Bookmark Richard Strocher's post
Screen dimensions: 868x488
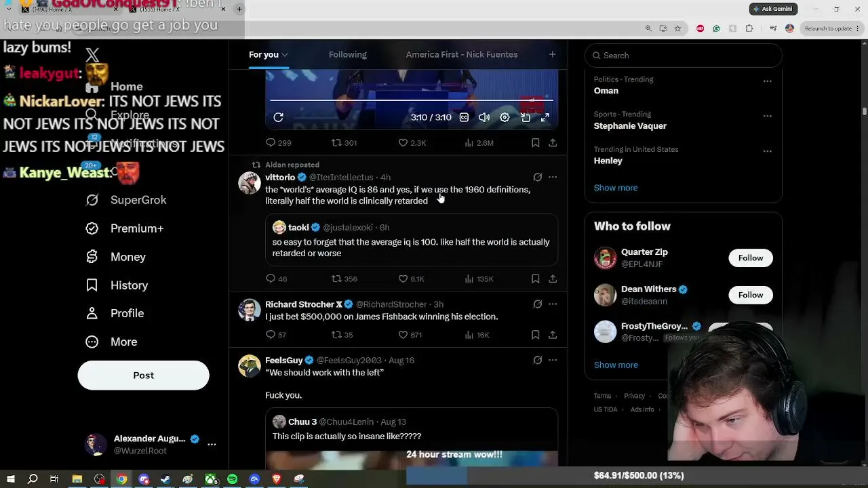[535, 334]
